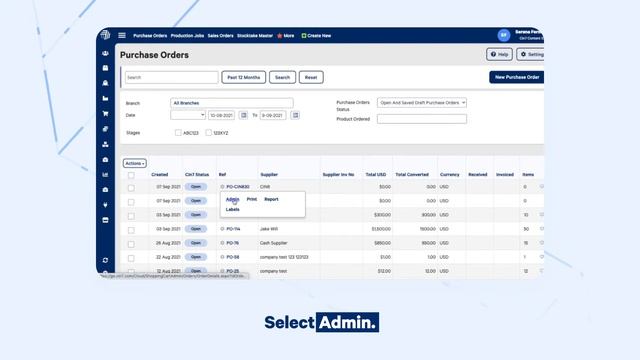Open Purchase Orders in top navigation
This screenshot has height=360, width=640.
pyautogui.click(x=150, y=36)
